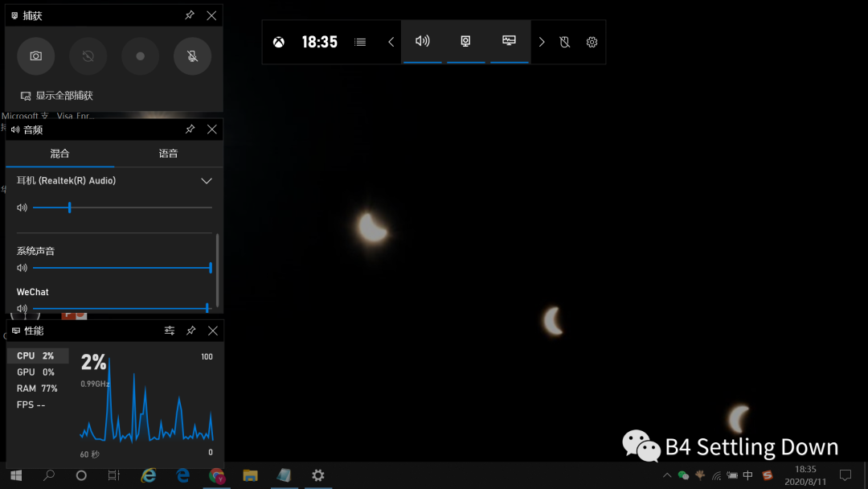Open the battery tray icon
The width and height of the screenshot is (868, 489).
(732, 475)
